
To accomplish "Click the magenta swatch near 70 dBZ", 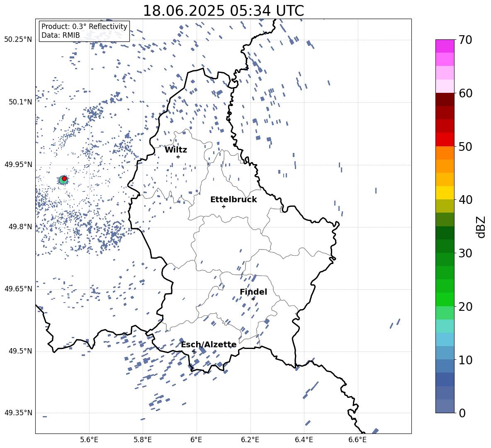I will [x=445, y=46].
